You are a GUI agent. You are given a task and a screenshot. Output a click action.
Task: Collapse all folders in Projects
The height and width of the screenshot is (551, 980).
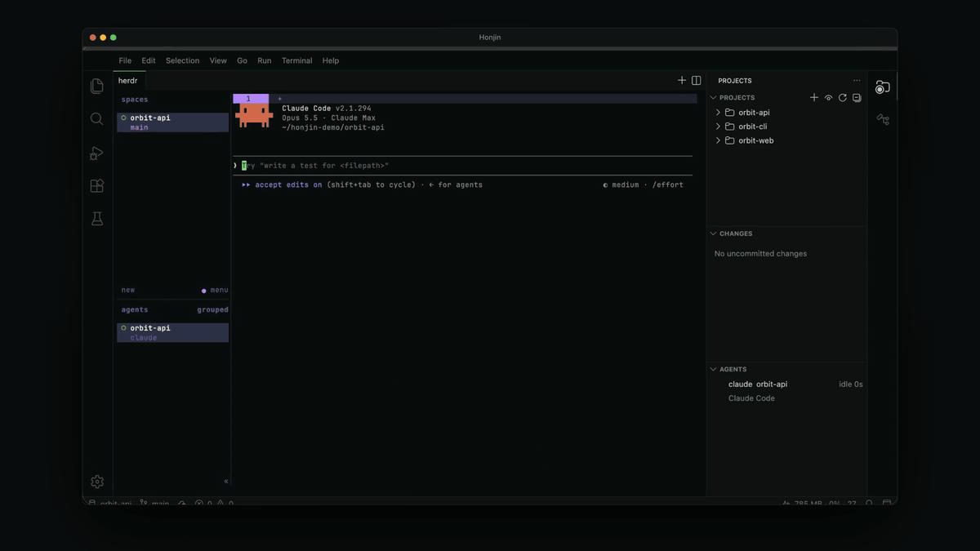(x=857, y=98)
